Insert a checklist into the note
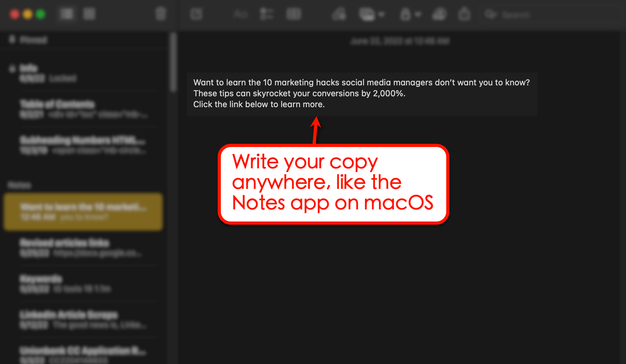Viewport: 626px width, 364px height. coord(266,14)
